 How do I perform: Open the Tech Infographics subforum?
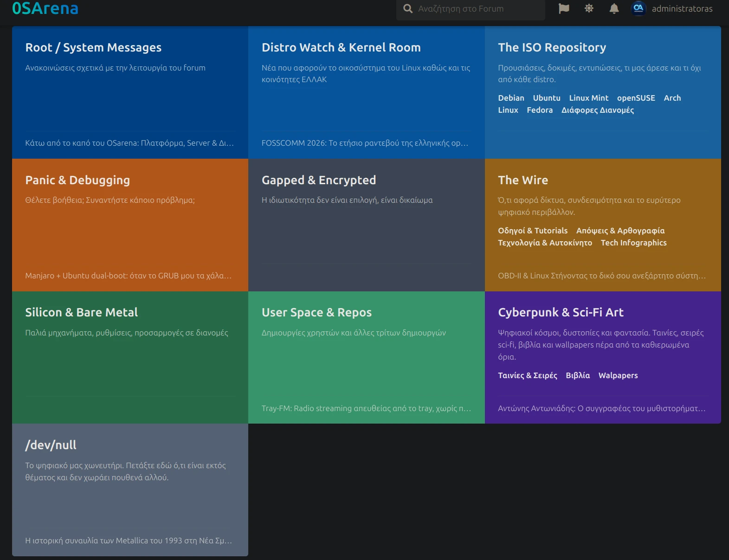[633, 243]
